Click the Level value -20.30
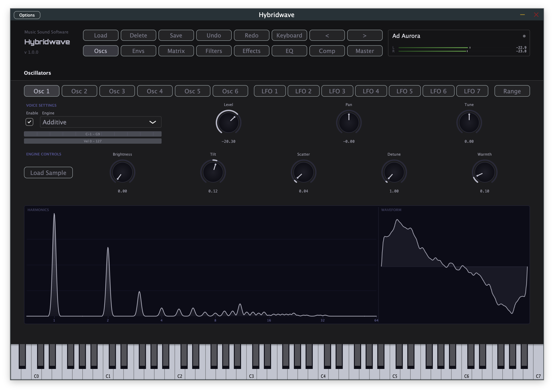 pos(228,141)
